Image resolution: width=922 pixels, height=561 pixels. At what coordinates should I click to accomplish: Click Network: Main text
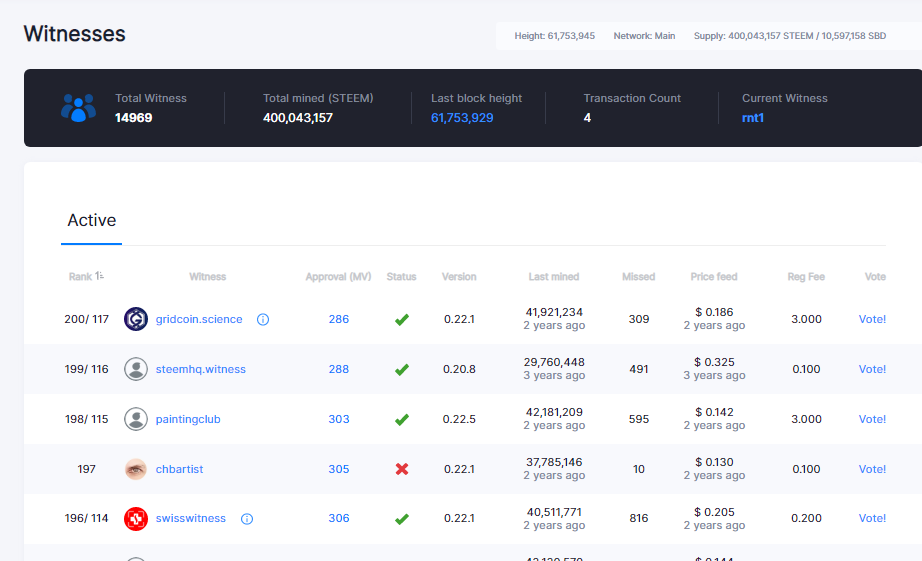click(x=644, y=36)
